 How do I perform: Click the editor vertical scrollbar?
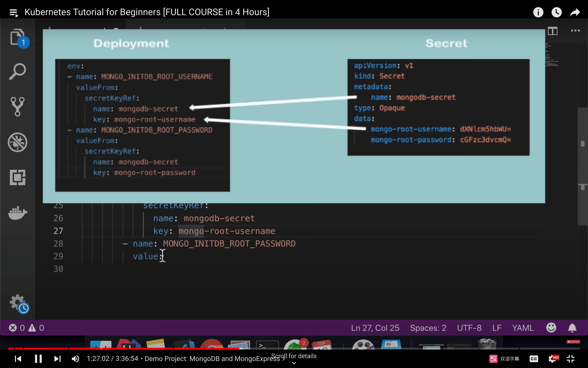583,166
